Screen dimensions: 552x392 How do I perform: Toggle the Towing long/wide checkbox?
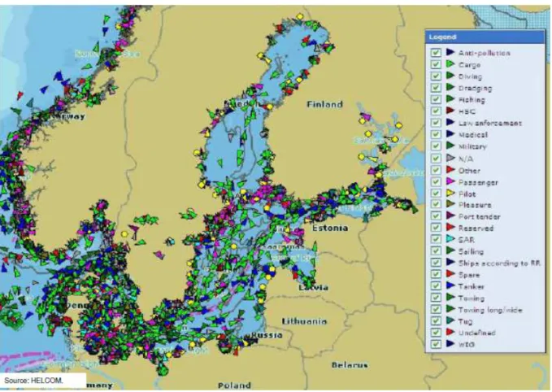(436, 309)
